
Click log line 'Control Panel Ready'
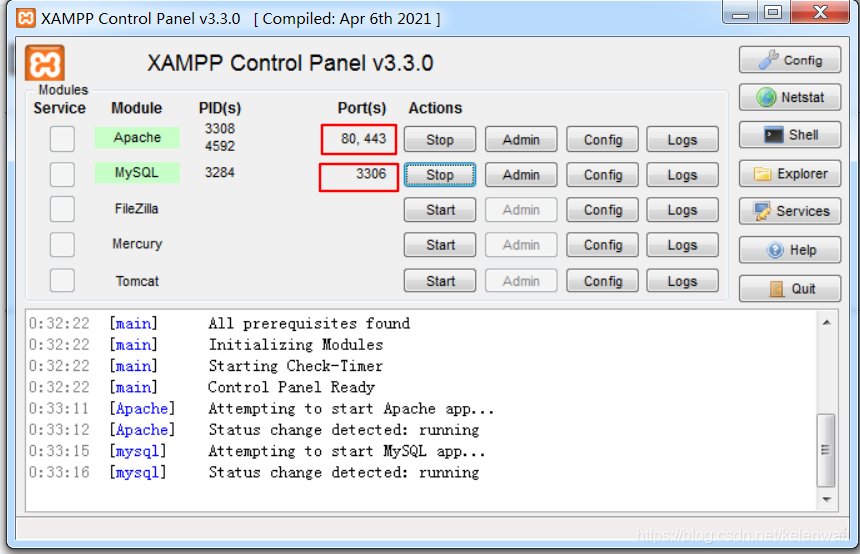[291, 387]
